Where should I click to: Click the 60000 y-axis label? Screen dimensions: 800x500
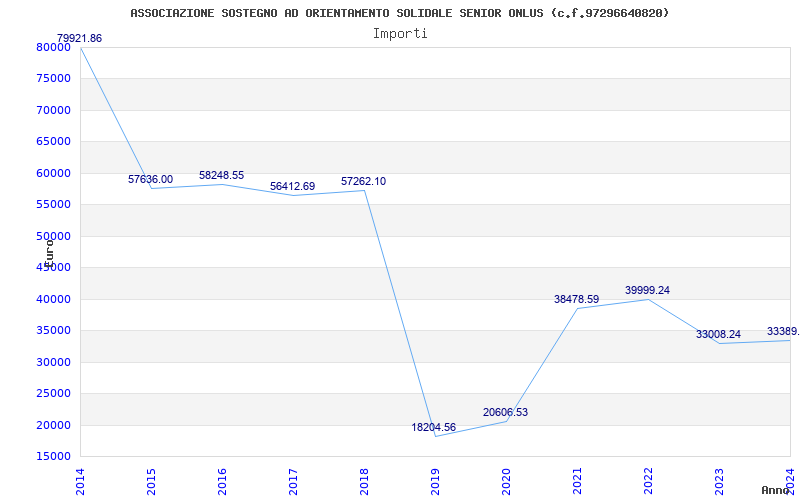(53, 173)
